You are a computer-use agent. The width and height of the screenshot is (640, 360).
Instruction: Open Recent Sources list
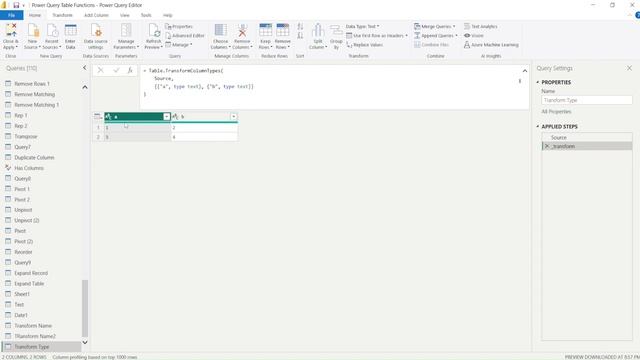click(x=52, y=36)
